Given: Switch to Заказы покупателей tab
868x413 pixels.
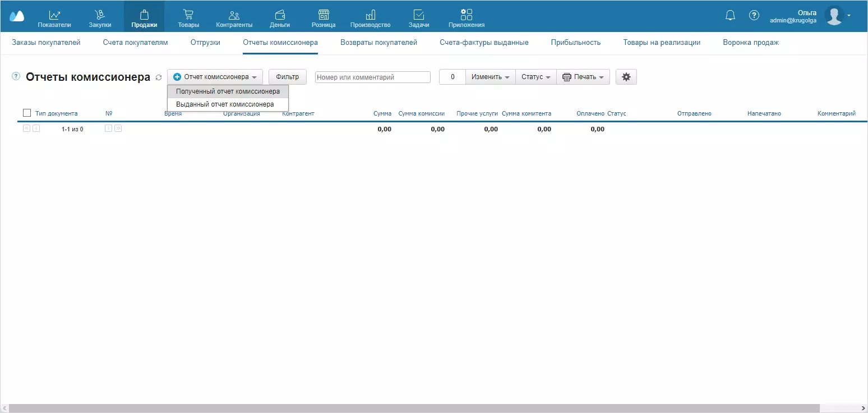Looking at the screenshot, I should click(x=46, y=43).
